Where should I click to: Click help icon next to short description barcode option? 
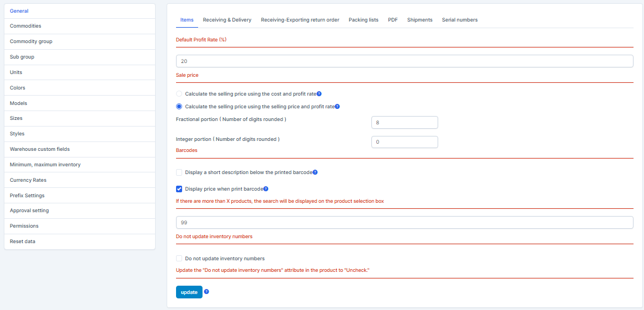click(315, 172)
